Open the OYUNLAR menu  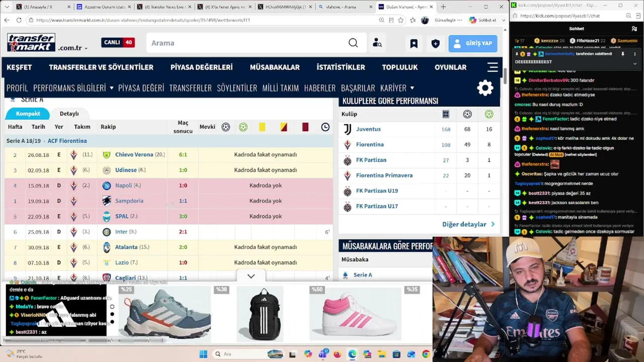450,67
